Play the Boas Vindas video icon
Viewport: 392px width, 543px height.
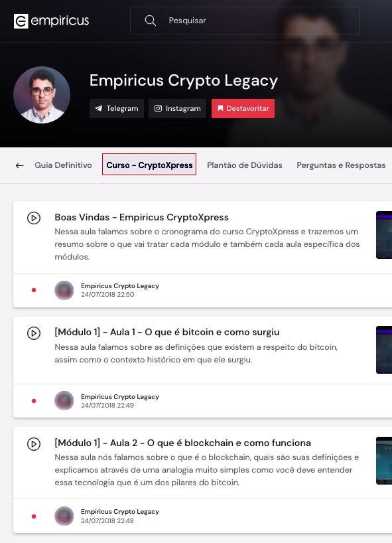pos(34,218)
